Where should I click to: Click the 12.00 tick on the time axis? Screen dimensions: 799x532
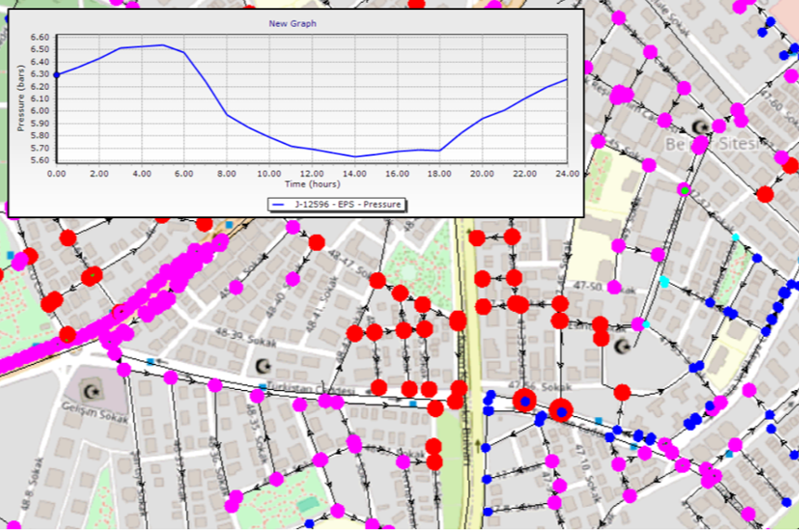click(312, 174)
